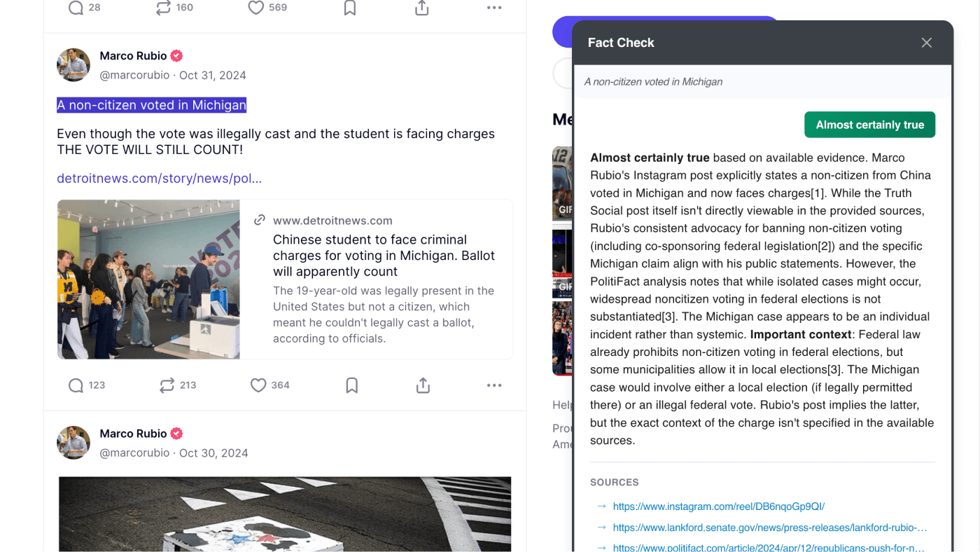The height and width of the screenshot is (552, 980).
Task: Open the detroitnews.com story link
Action: point(159,179)
